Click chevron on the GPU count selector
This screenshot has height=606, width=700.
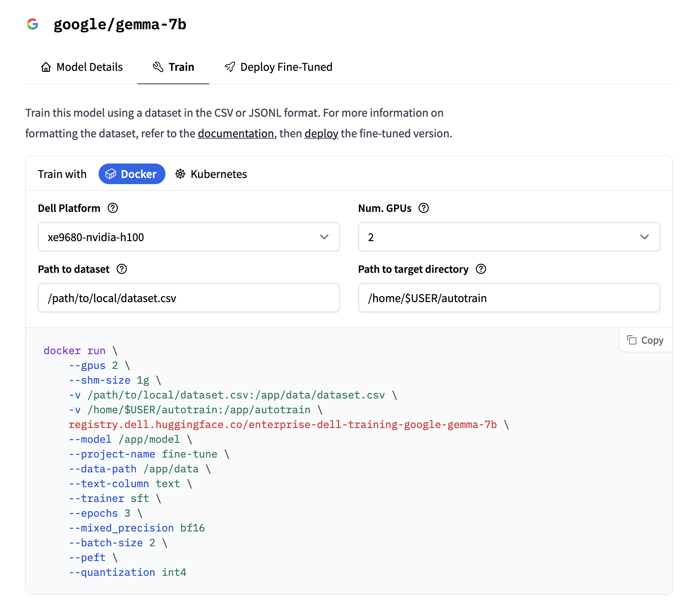(645, 237)
